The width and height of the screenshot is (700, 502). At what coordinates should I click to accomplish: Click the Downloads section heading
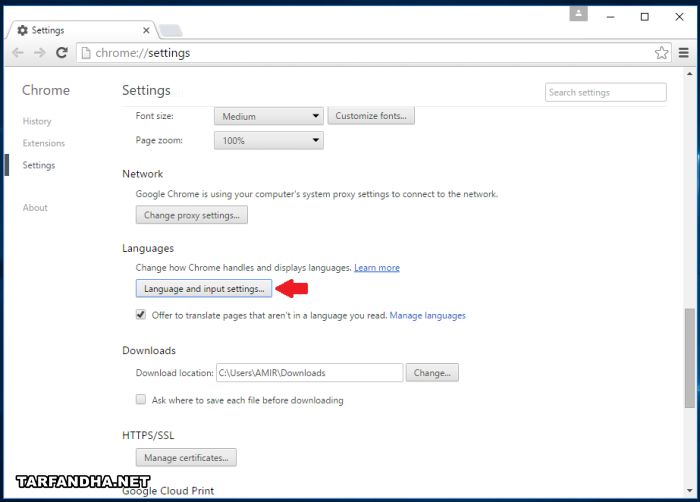click(x=149, y=351)
